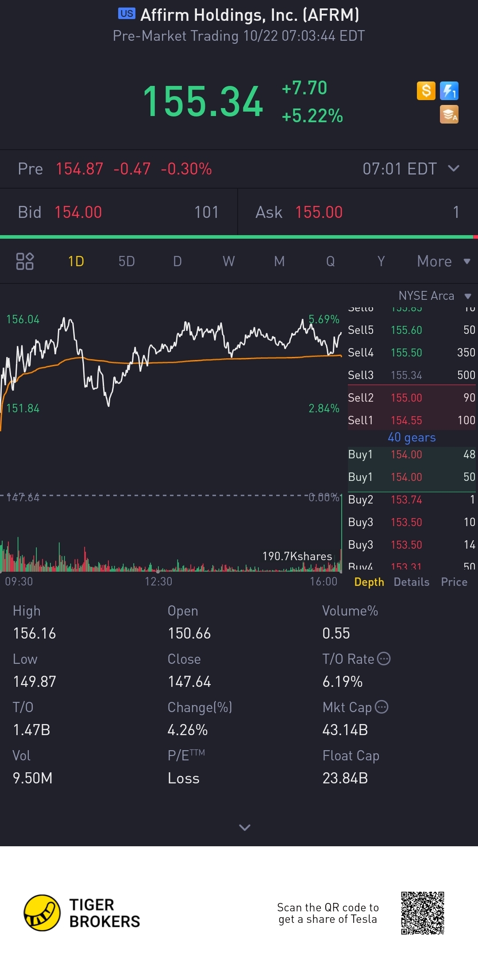Switch to the Q quarterly chart tab

click(x=330, y=261)
